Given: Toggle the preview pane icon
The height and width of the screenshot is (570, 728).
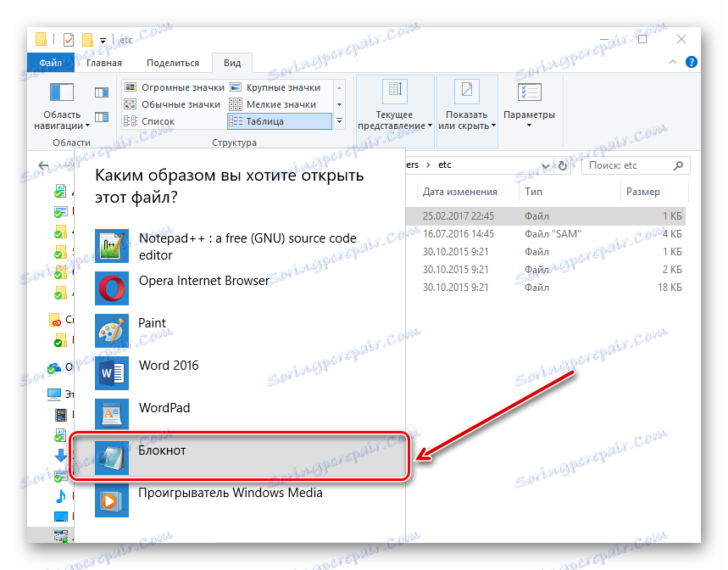Looking at the screenshot, I should coord(101,92).
